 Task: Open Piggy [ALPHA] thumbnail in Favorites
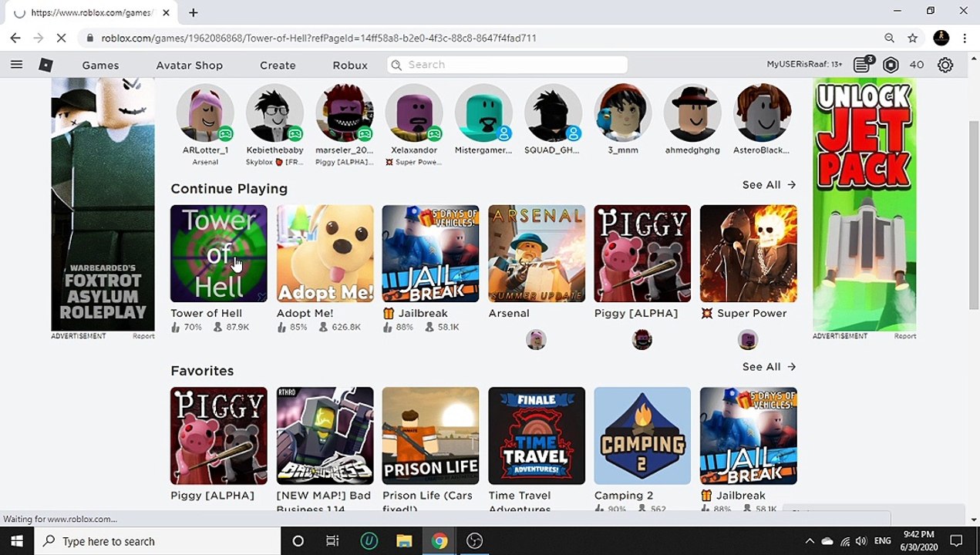218,436
